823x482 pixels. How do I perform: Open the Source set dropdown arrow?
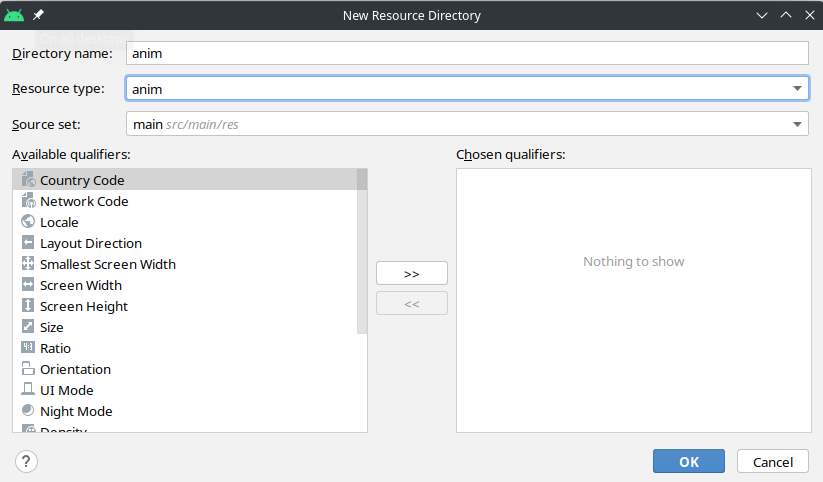pos(797,124)
